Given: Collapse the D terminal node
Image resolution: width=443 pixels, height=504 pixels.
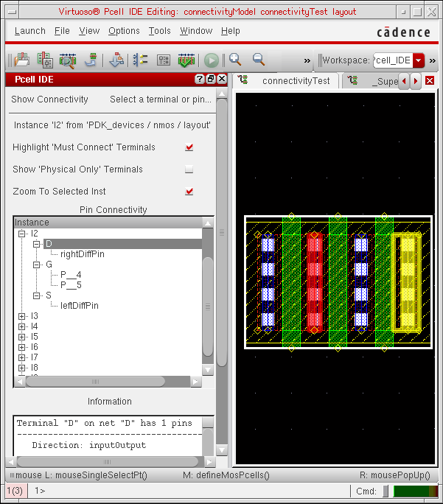Looking at the screenshot, I should (37, 244).
